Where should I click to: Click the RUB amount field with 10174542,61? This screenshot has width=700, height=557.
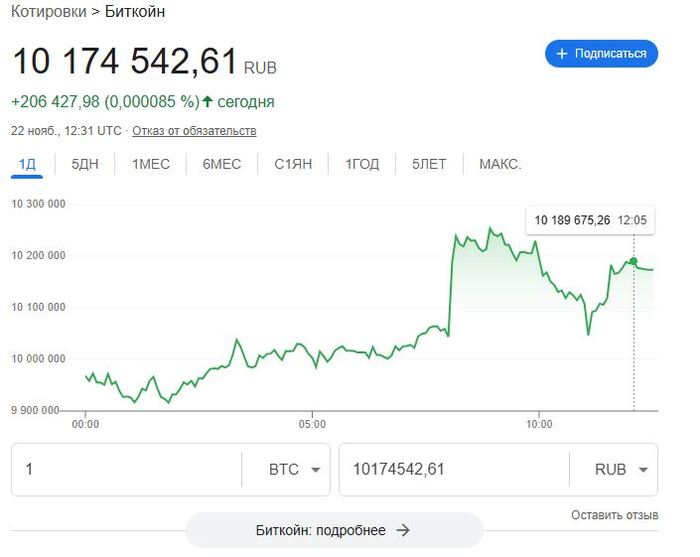point(453,470)
